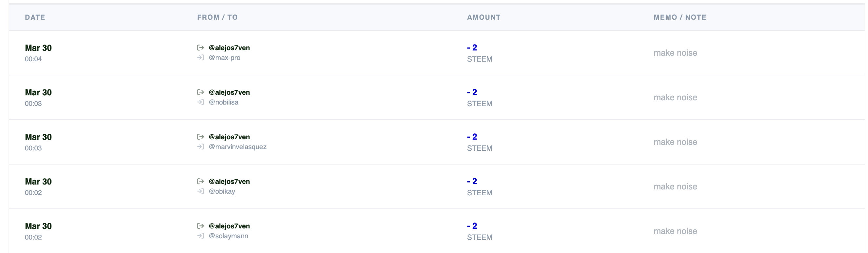Click the "- 2" amount in the @marvinvelasquez row

point(472,137)
